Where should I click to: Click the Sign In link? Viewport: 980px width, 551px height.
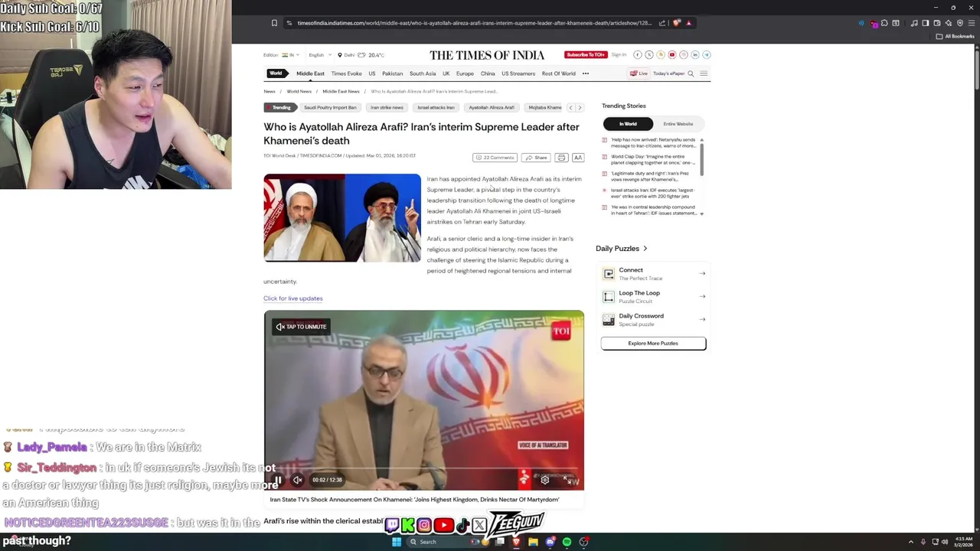point(619,55)
